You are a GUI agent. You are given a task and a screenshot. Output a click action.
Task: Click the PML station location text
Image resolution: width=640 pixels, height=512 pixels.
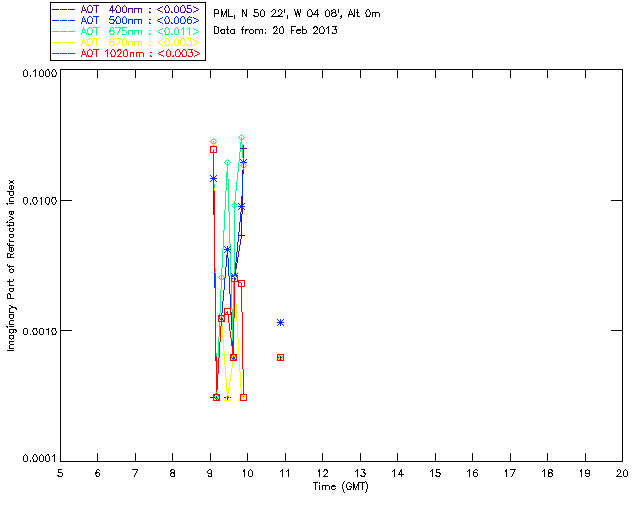click(x=297, y=14)
